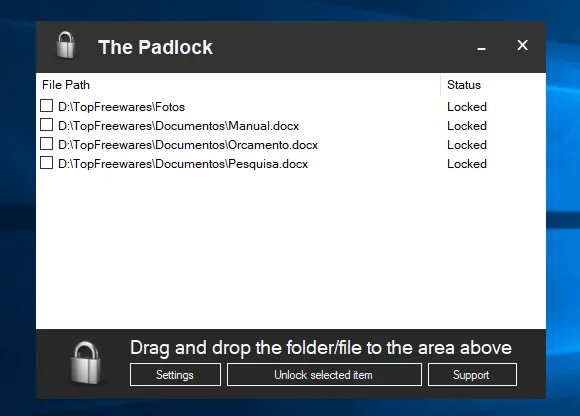Tick the Manual.docx checkbox

click(46, 125)
